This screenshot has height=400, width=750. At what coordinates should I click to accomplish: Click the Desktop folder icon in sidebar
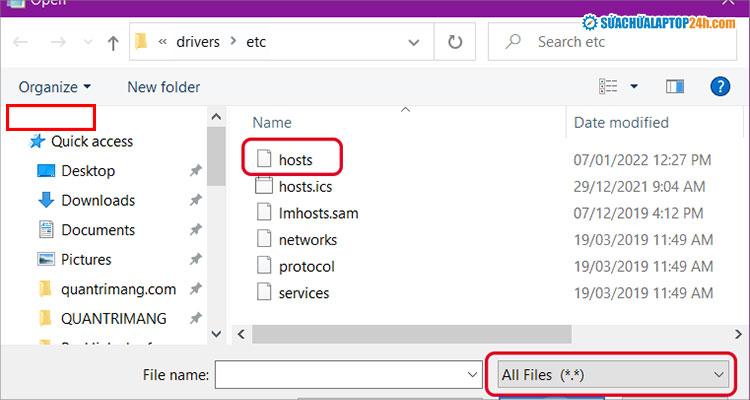pos(46,170)
